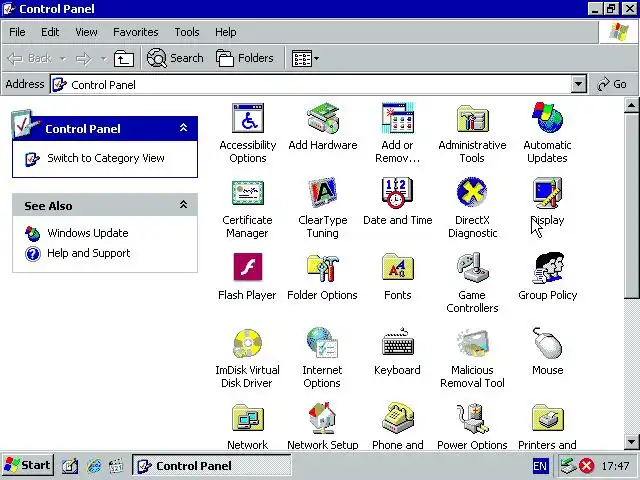Select Folder Options icon
The image size is (640, 480).
322,268
